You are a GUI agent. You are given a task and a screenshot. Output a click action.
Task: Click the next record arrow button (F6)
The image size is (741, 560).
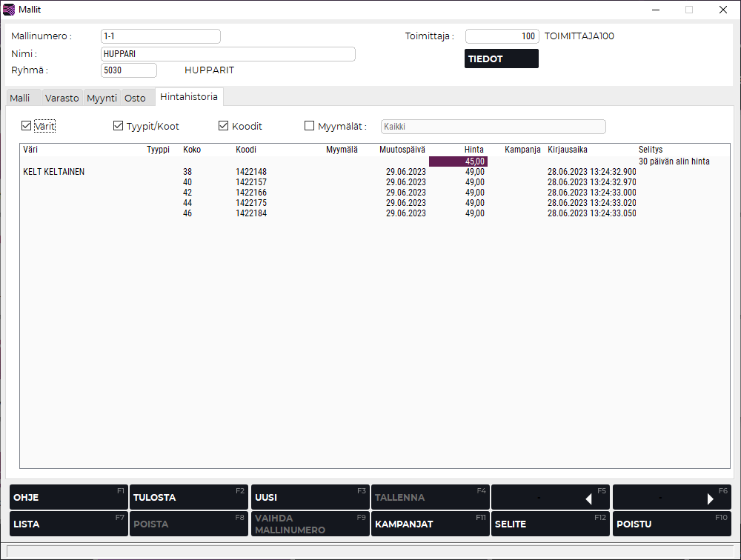point(671,498)
